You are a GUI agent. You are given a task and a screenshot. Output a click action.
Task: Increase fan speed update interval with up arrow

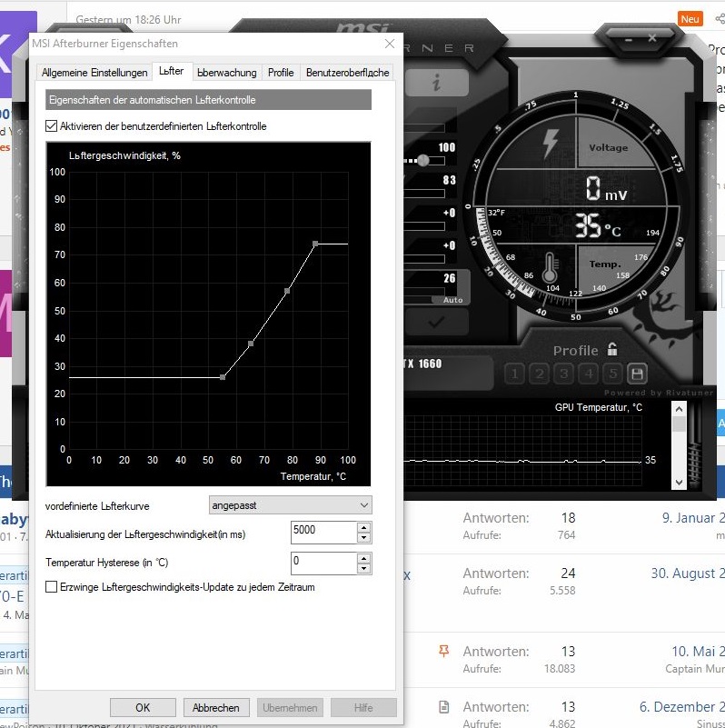click(x=364, y=527)
